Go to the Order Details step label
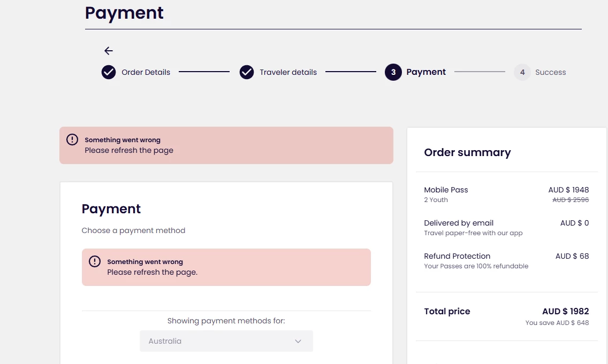 (x=146, y=72)
